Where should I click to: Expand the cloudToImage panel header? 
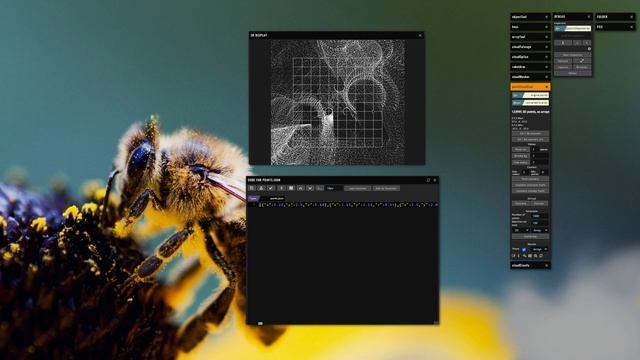[x=530, y=47]
